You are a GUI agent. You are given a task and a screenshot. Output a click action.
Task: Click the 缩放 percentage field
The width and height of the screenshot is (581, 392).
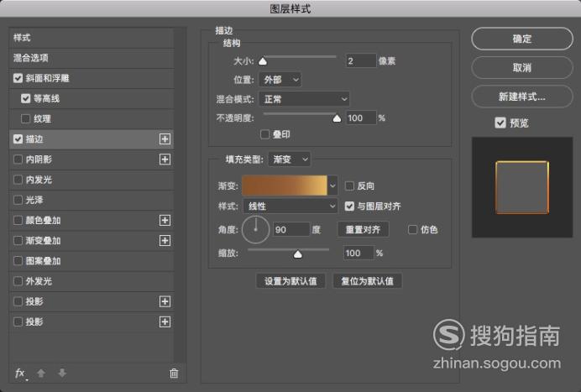tap(359, 253)
